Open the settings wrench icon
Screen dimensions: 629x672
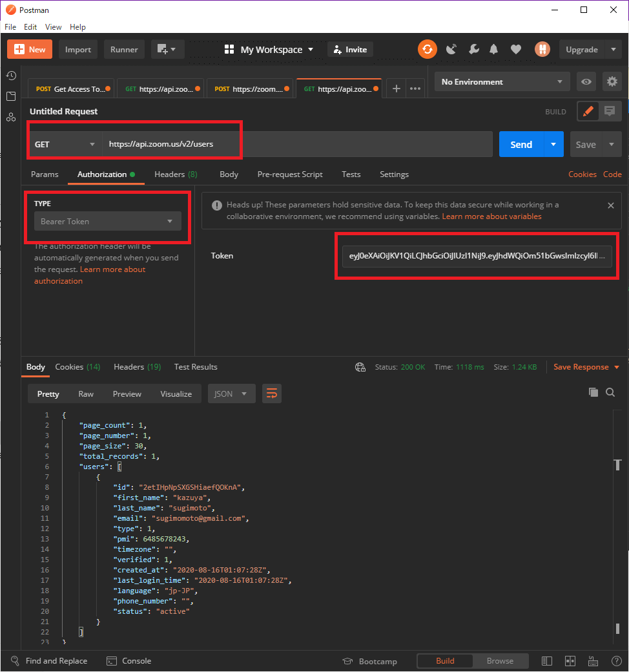pos(473,49)
